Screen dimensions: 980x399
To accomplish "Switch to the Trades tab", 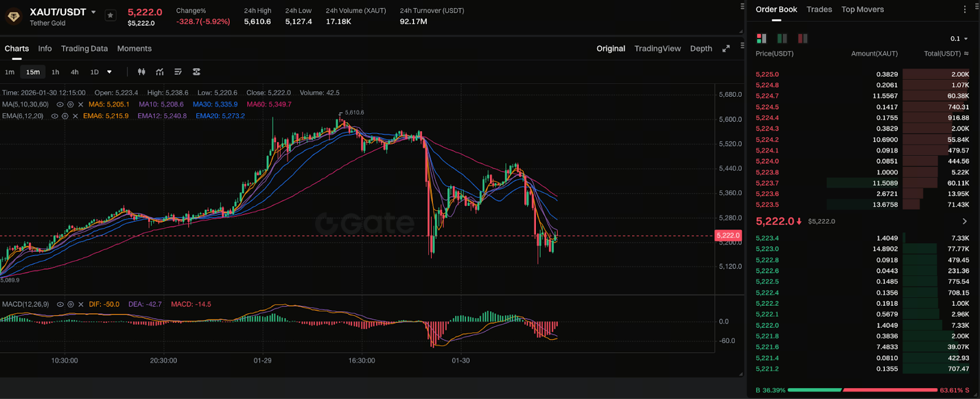I will (x=819, y=9).
